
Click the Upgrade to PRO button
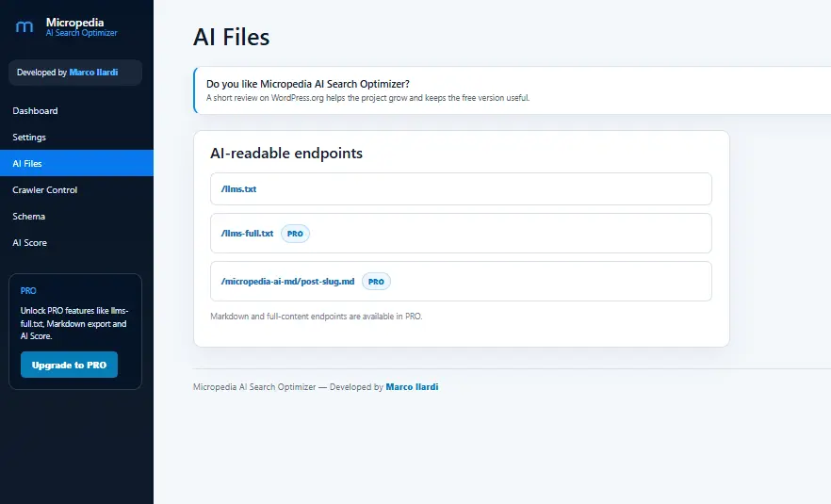pos(69,365)
